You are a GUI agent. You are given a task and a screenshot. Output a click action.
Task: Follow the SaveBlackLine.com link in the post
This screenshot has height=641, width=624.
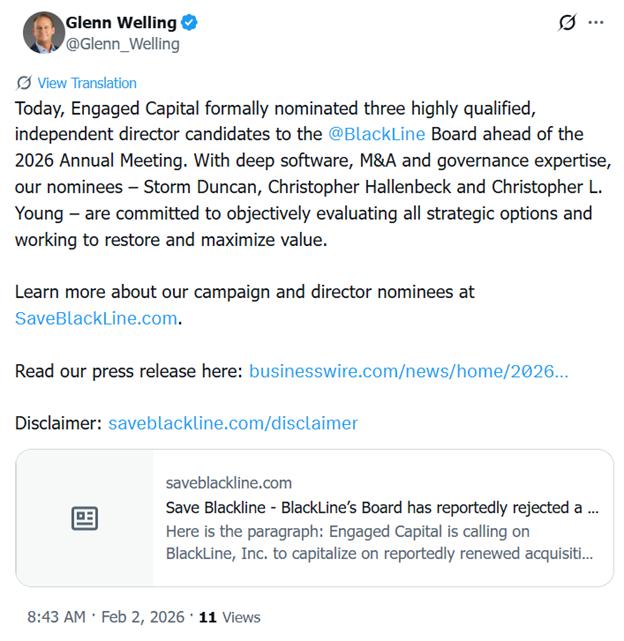coord(96,318)
